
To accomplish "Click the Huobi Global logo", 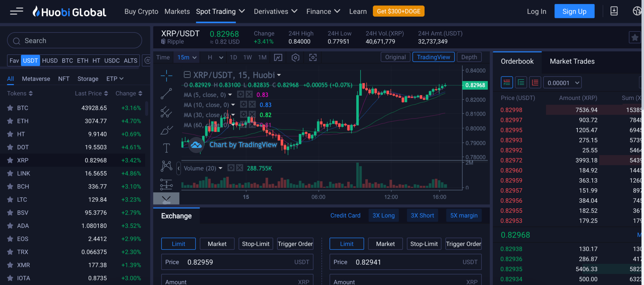I will [69, 12].
